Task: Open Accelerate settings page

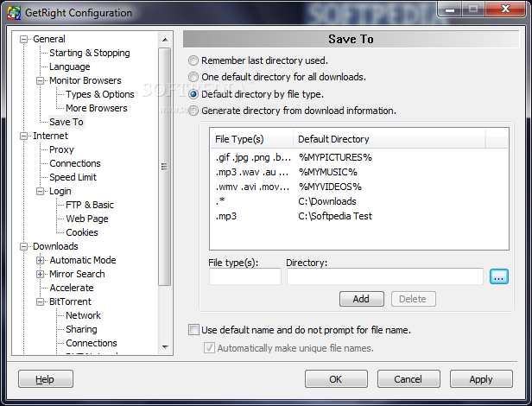Action: click(x=71, y=288)
